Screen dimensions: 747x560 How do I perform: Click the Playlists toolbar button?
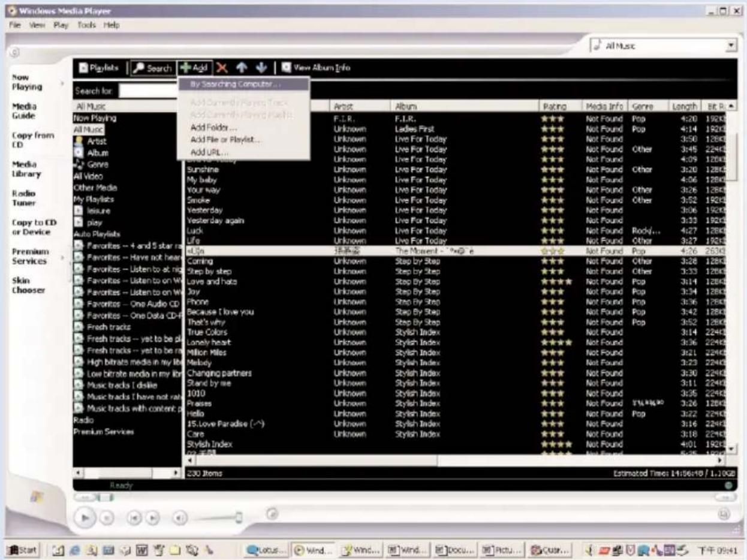pos(99,68)
